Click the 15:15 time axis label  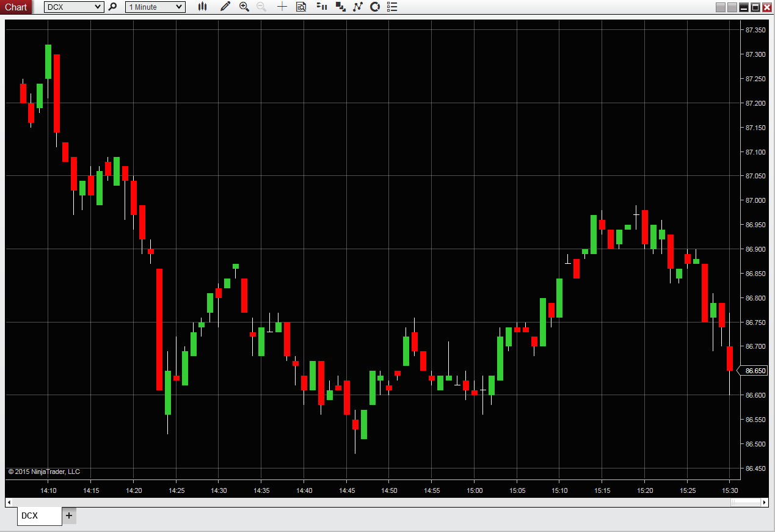602,490
